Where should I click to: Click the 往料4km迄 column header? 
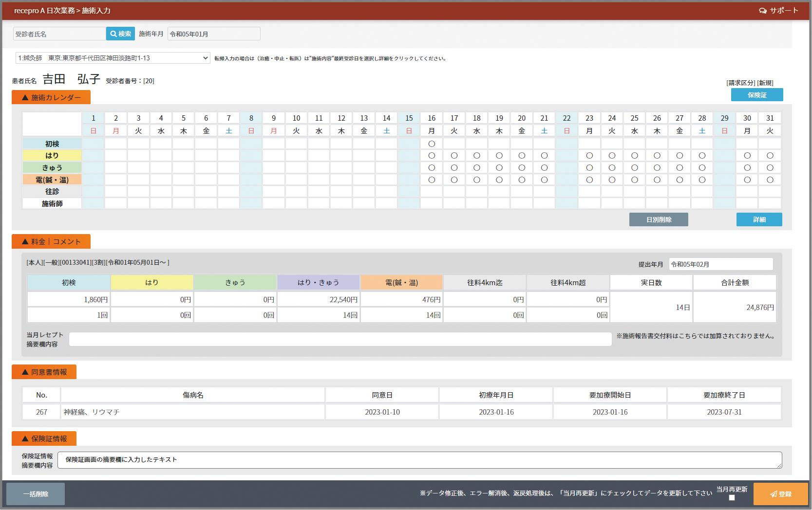pyautogui.click(x=485, y=282)
